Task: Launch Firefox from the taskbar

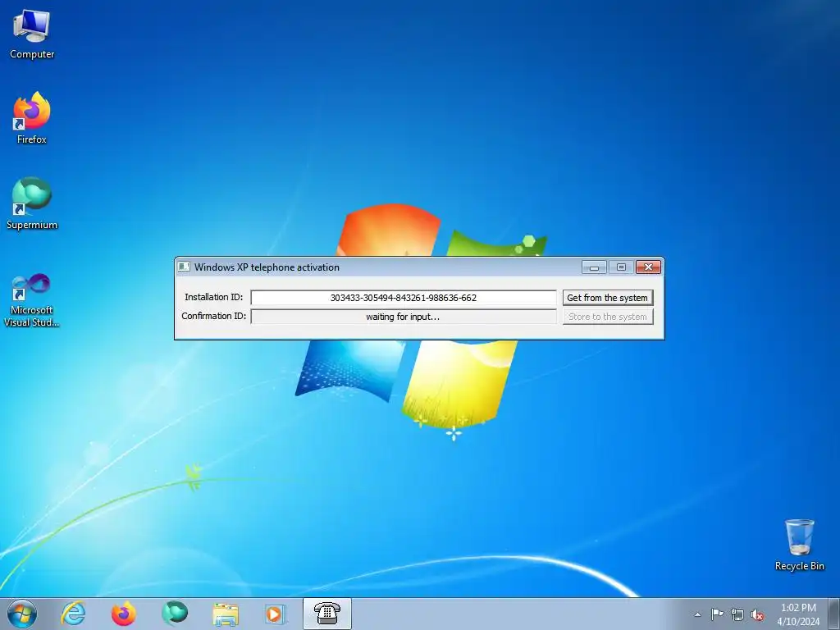Action: [124, 614]
